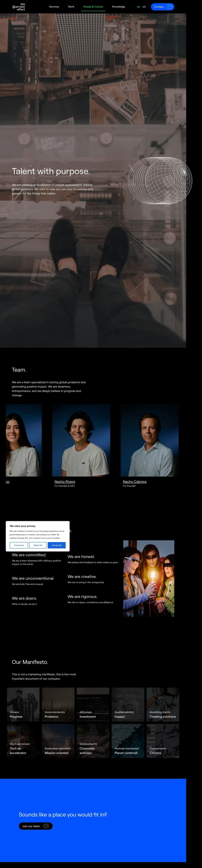This screenshot has height=868, width=202.
Task: Click the arrow icon in Contact button
Action: (170, 7)
